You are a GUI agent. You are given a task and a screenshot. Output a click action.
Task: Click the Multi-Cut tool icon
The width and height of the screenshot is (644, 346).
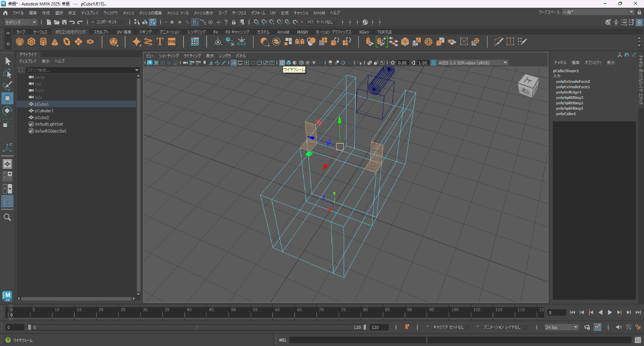[x=499, y=42]
